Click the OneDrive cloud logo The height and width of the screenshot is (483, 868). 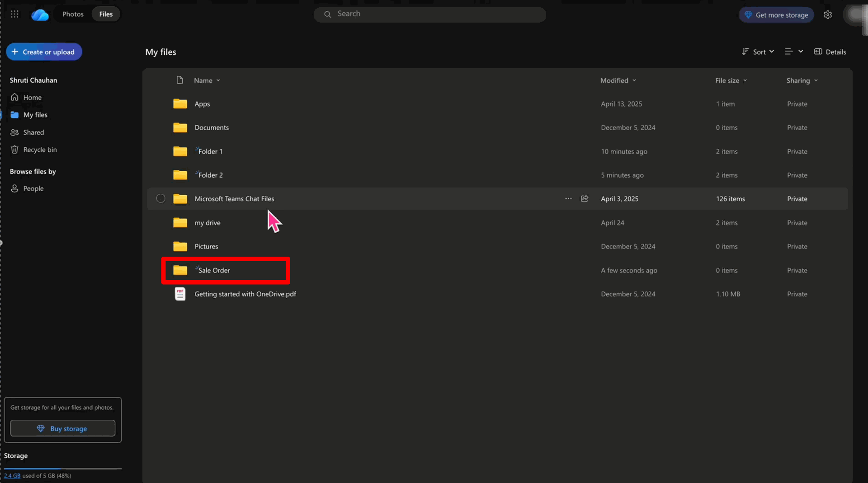[x=40, y=15]
